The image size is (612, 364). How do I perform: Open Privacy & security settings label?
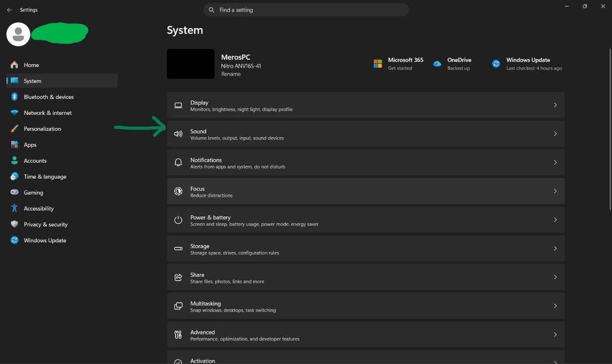click(x=45, y=224)
